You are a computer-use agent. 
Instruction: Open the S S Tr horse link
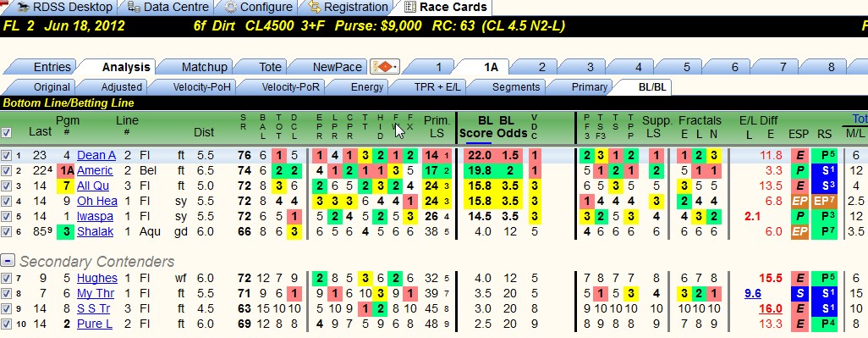pyautogui.click(x=93, y=308)
